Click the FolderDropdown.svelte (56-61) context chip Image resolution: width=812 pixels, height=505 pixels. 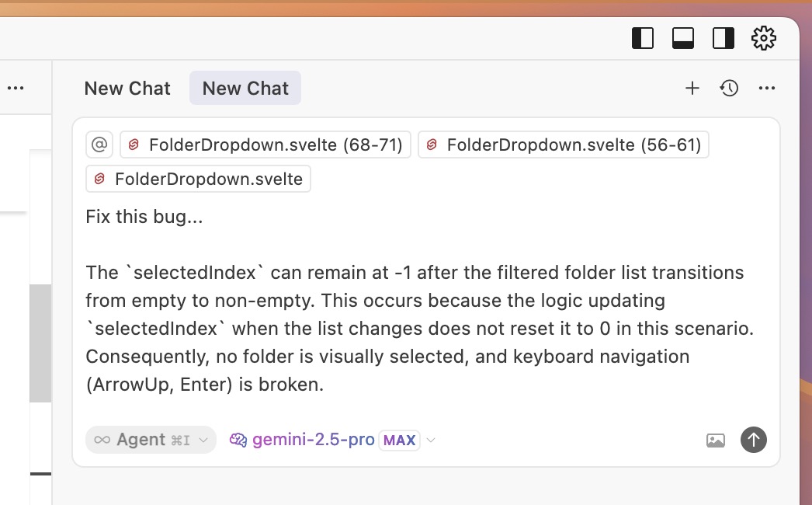[x=564, y=145]
